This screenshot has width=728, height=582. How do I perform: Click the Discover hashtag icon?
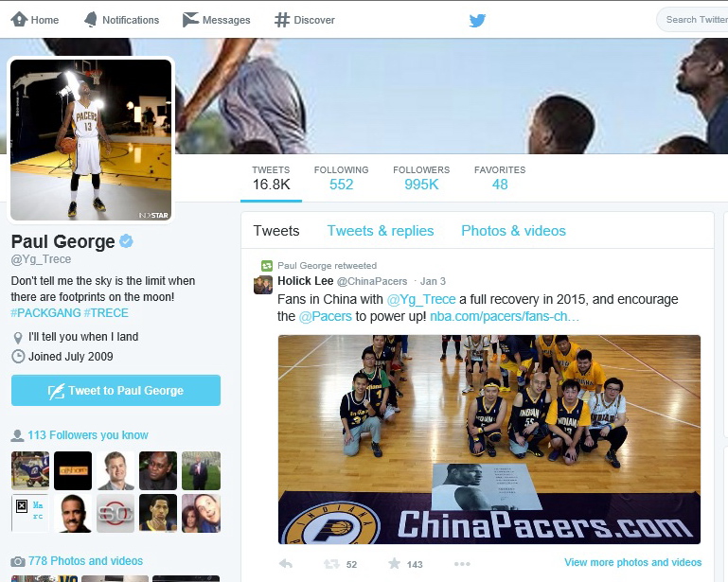pyautogui.click(x=282, y=20)
